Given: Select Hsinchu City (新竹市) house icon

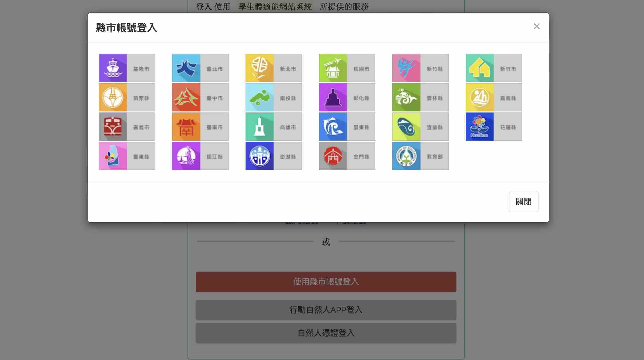Looking at the screenshot, I should tap(480, 68).
